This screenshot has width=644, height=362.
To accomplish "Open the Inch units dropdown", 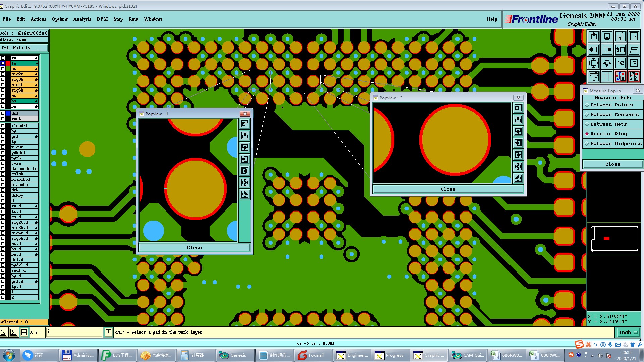I will coord(628,332).
